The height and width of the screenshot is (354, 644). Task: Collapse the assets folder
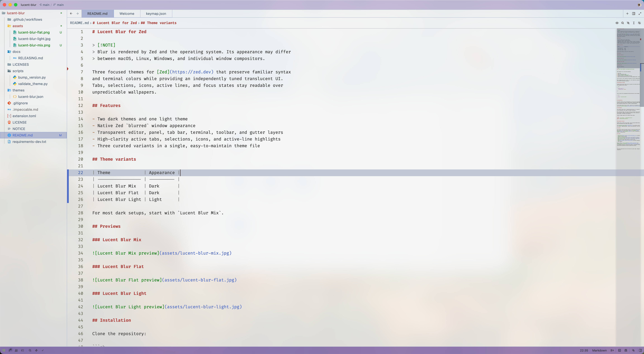point(34,26)
